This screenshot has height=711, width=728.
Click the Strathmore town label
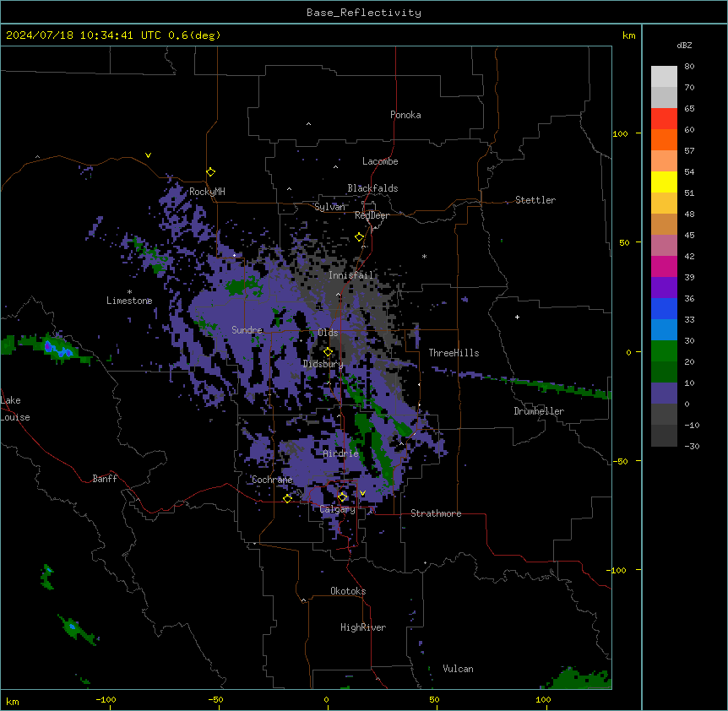coord(436,513)
